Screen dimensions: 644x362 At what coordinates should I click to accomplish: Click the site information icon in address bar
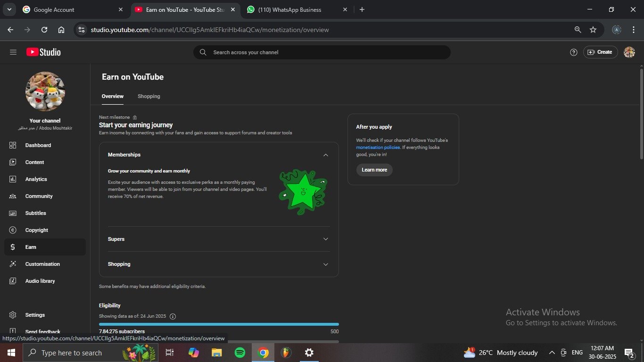[82, 30]
